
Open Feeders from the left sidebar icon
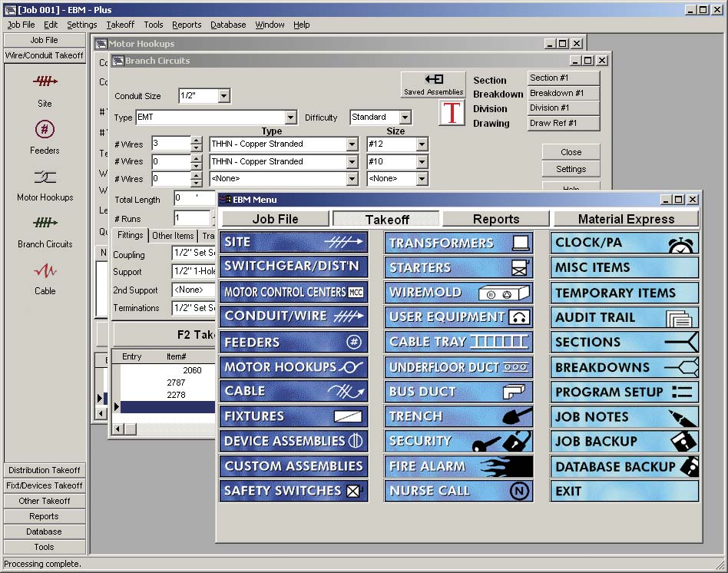pos(45,129)
